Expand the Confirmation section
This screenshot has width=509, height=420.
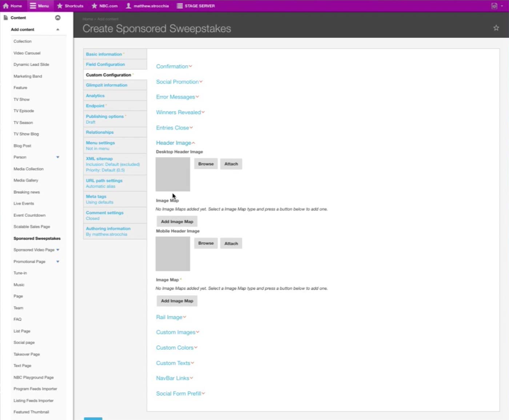[174, 66]
